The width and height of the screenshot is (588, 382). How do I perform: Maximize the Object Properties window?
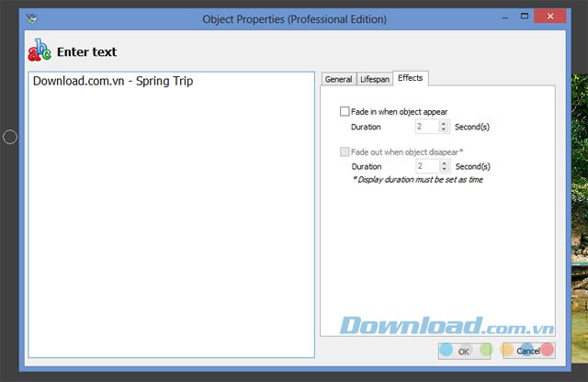tap(524, 17)
